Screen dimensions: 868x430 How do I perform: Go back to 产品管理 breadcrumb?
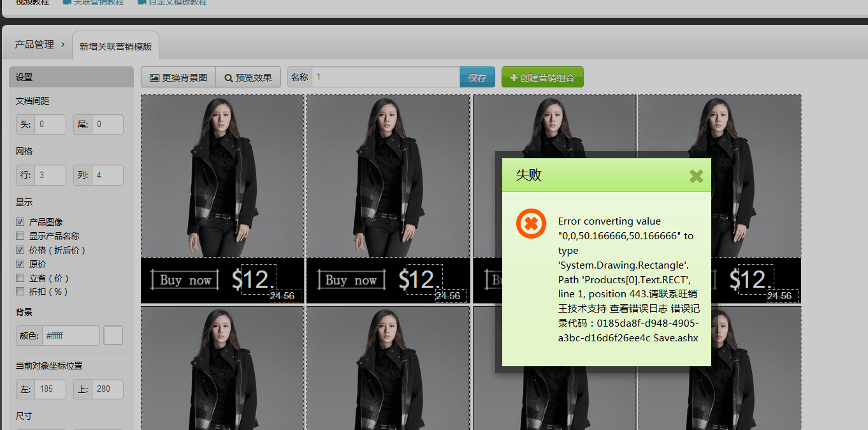34,45
